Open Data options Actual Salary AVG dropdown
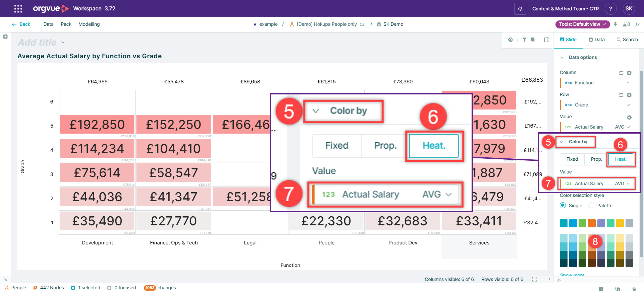The width and height of the screenshot is (644, 294). tap(596, 127)
